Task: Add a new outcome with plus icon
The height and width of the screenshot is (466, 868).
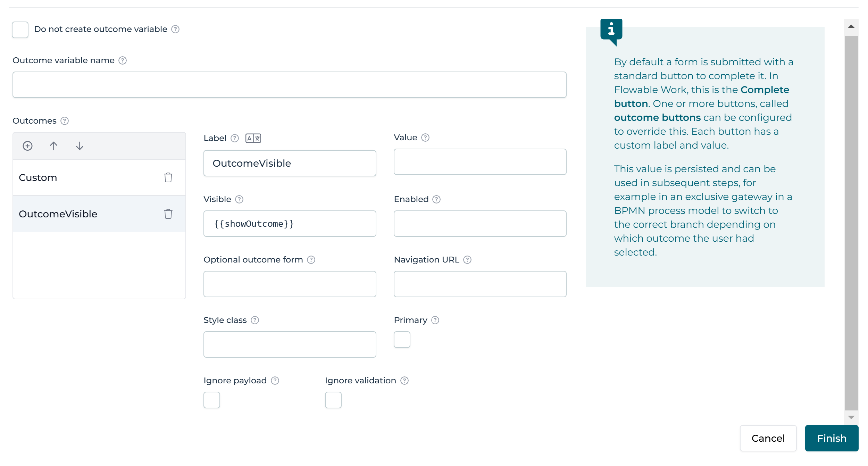Action: point(27,146)
